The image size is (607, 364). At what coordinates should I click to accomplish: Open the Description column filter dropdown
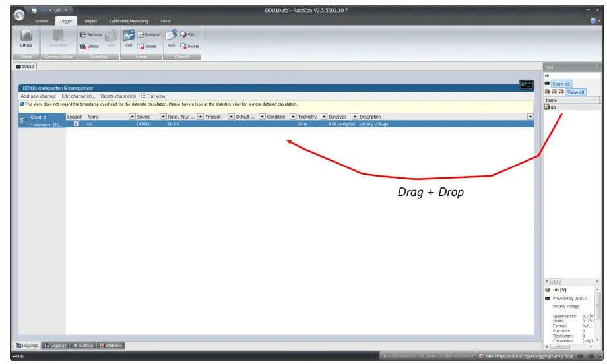coord(530,117)
